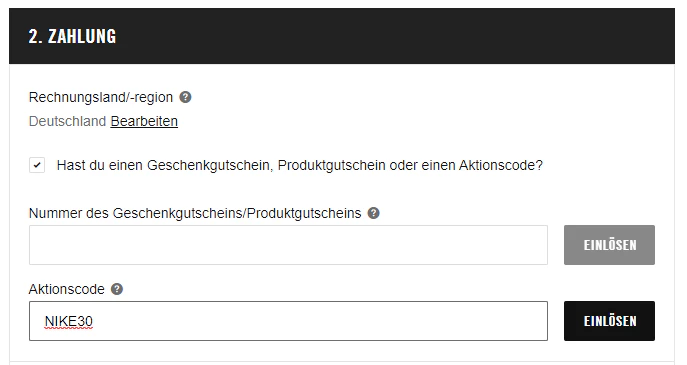Click the word 'Aktionscode?' in checkbox label
The image size is (687, 365).
coord(501,165)
